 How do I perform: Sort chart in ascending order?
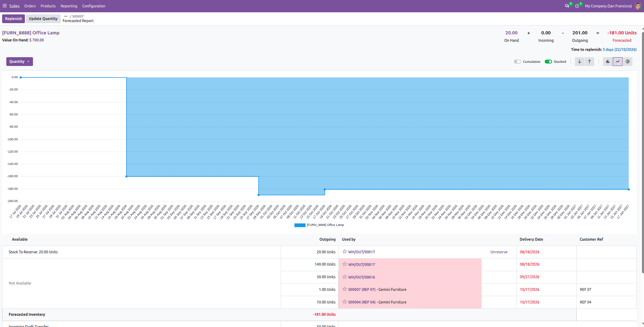(x=589, y=61)
